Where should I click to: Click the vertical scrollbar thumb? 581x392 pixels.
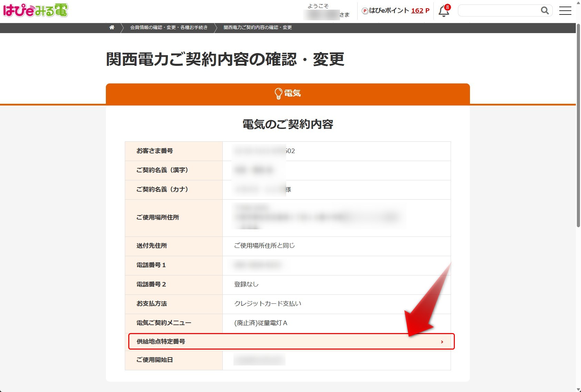[x=578, y=124]
